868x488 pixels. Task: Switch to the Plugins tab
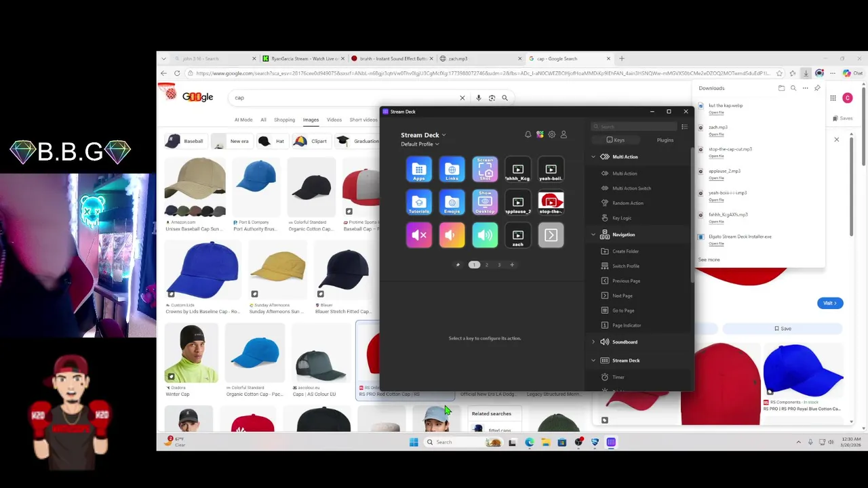665,140
